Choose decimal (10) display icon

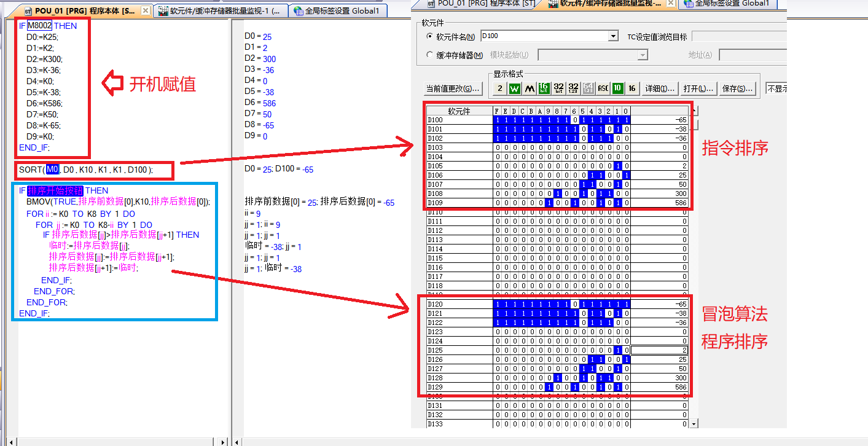tap(617, 88)
